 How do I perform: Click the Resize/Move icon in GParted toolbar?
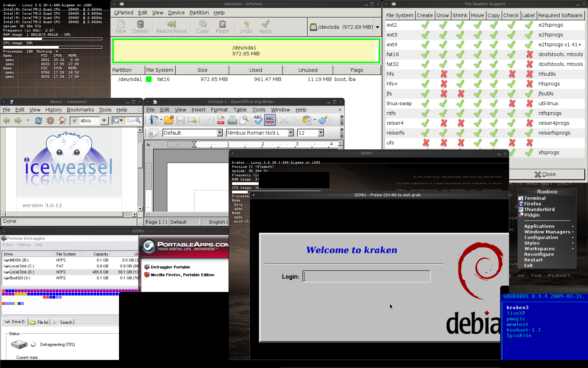tap(171, 24)
